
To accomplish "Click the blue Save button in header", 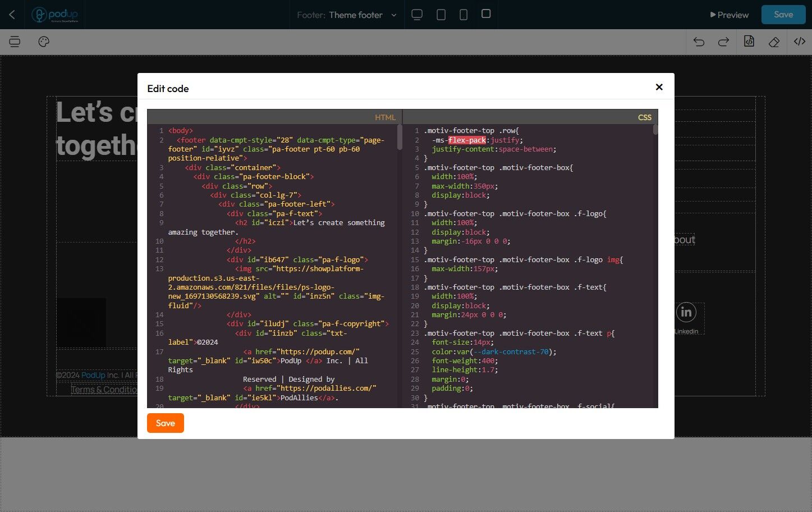I will pos(783,15).
